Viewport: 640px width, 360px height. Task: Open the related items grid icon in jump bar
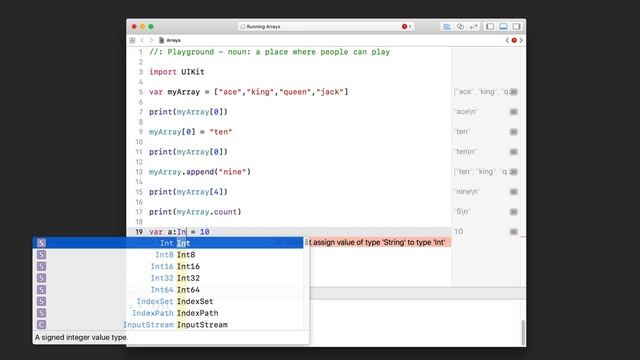(132, 40)
